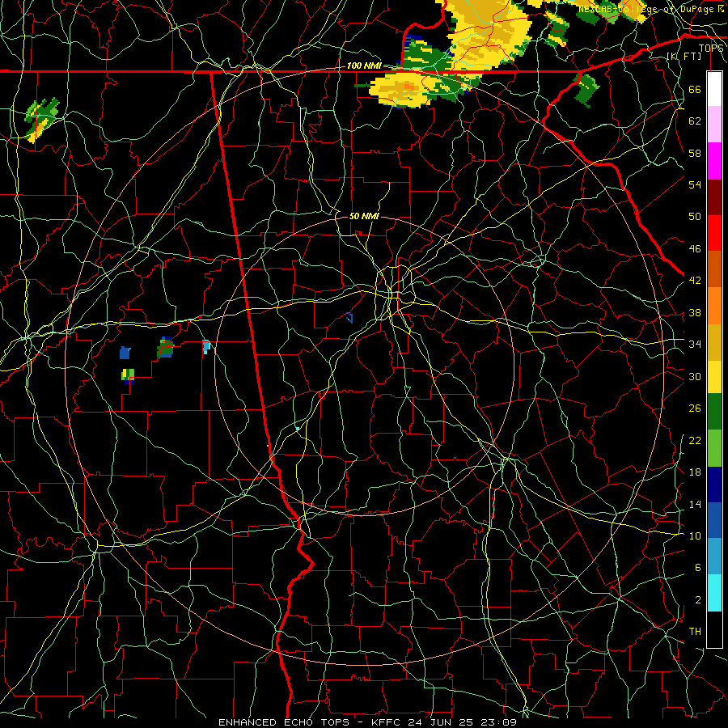Click the "KFFC" radar site identifier
Image resolution: width=728 pixels, height=728 pixels.
coord(387,722)
